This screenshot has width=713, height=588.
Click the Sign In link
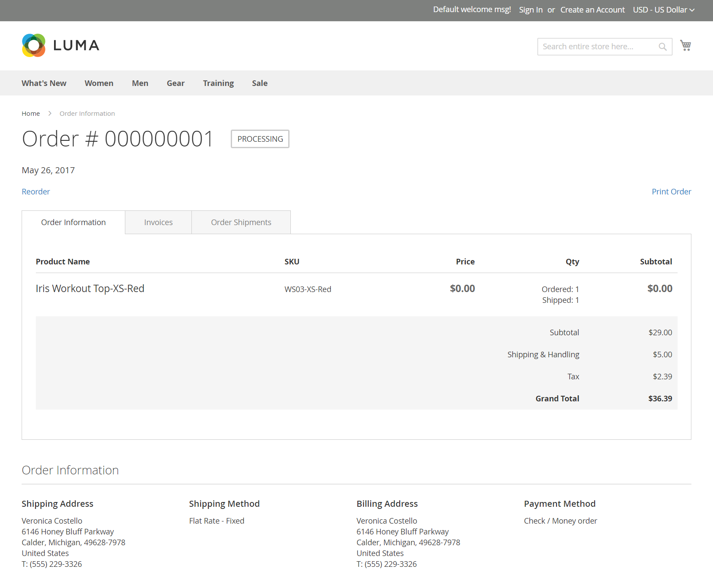531,10
